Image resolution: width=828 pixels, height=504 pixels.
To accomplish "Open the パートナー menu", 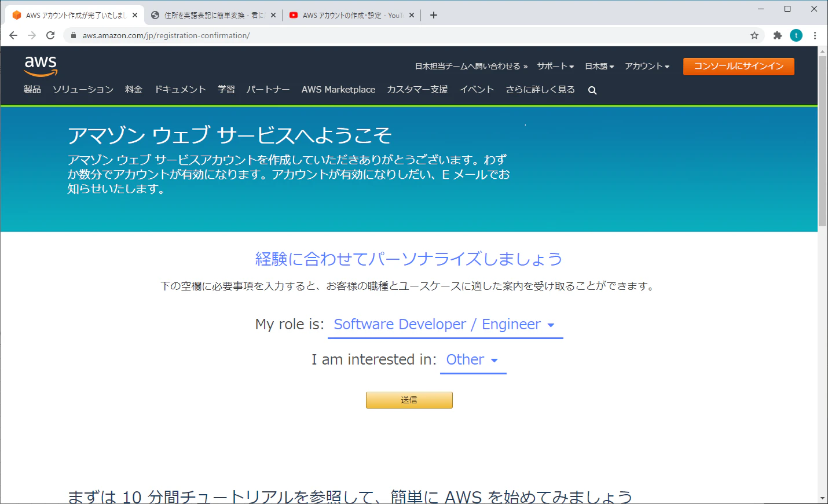I will click(x=268, y=89).
